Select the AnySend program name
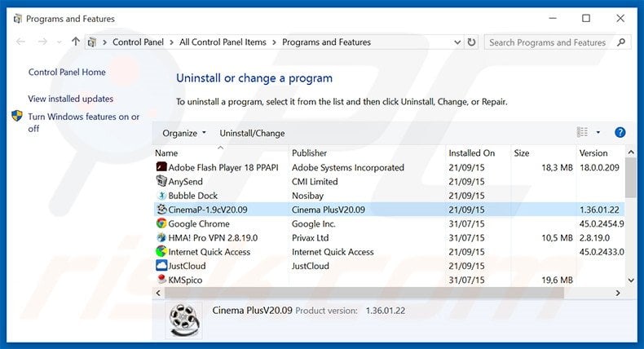The width and height of the screenshot is (644, 349). (185, 181)
